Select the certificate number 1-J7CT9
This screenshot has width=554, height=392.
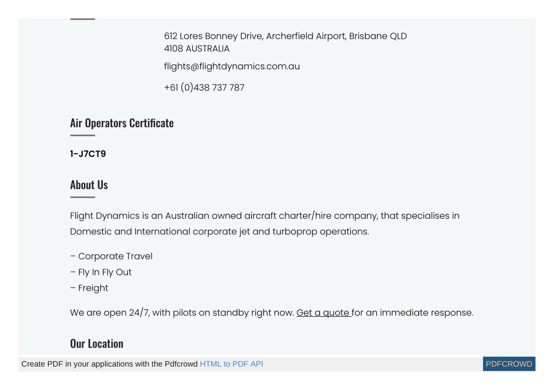(x=88, y=154)
